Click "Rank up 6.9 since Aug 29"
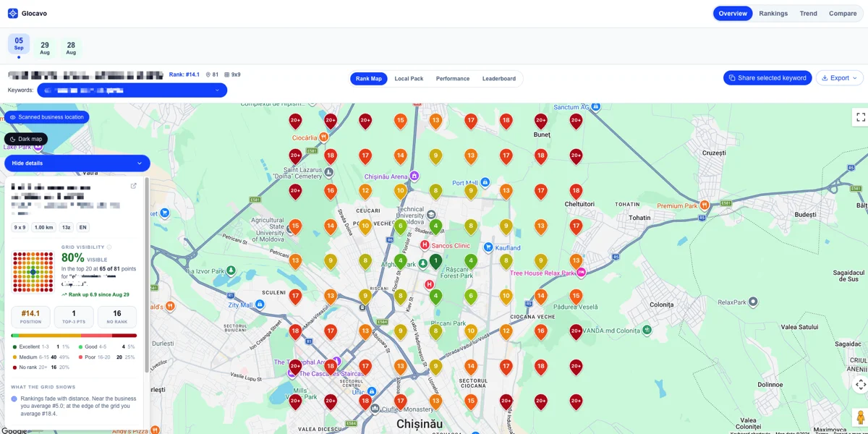868x434 pixels. point(98,294)
